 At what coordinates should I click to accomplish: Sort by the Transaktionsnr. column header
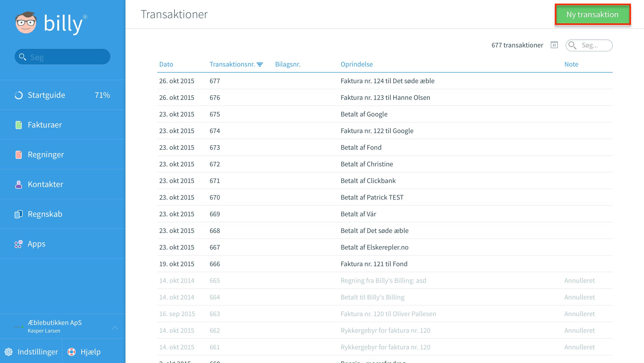pyautogui.click(x=232, y=64)
